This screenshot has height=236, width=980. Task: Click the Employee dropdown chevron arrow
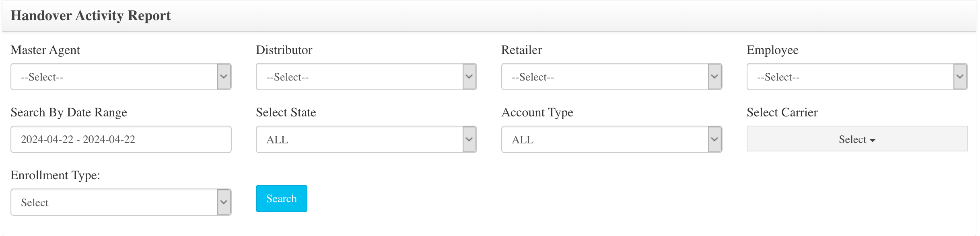click(x=960, y=77)
